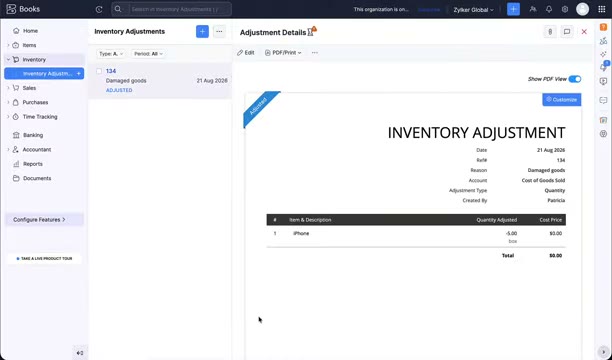Click the -5.00 quantity adjusted value

(511, 233)
